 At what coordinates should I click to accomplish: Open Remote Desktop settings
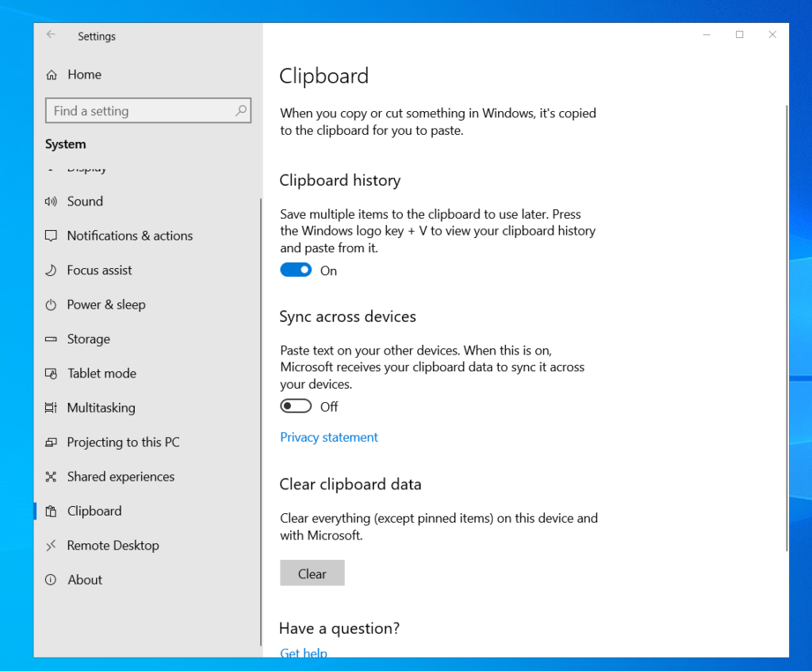tap(113, 545)
